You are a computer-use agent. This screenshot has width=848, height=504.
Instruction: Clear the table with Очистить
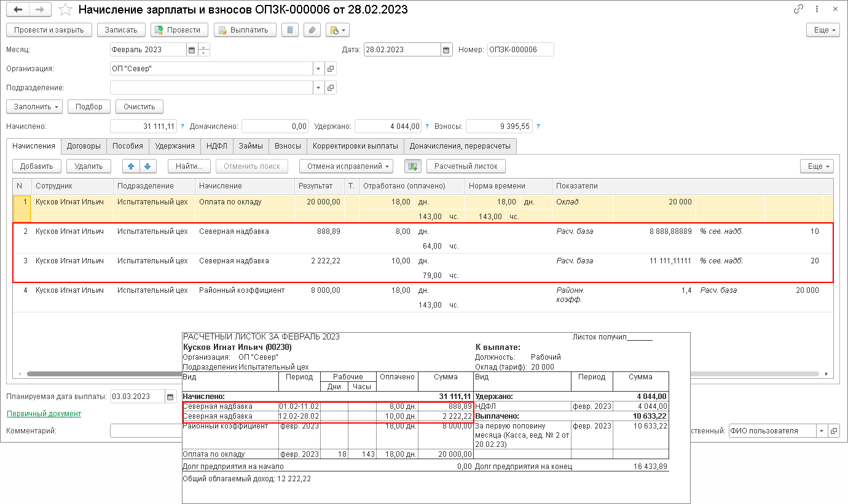click(x=139, y=107)
